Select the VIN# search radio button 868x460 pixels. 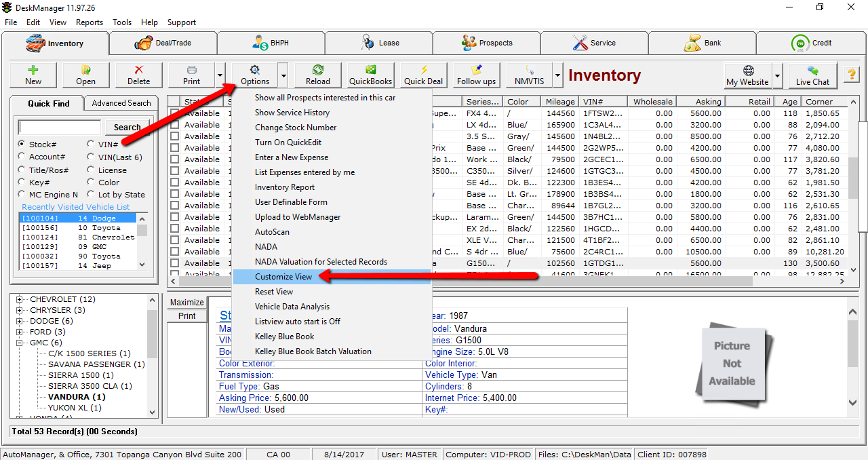(90, 144)
